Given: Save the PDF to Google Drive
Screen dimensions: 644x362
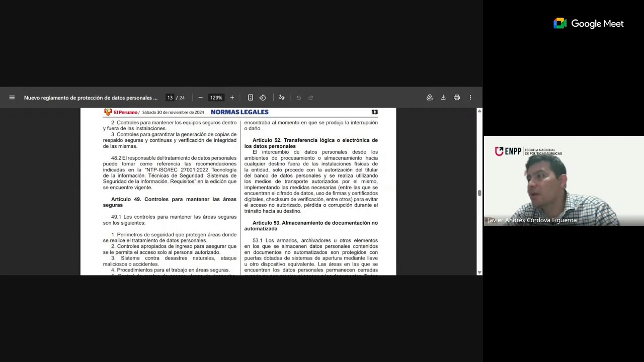Looking at the screenshot, I should point(430,98).
